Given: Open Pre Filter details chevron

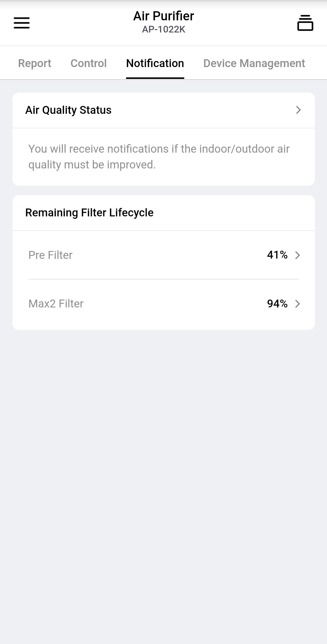Looking at the screenshot, I should point(298,255).
